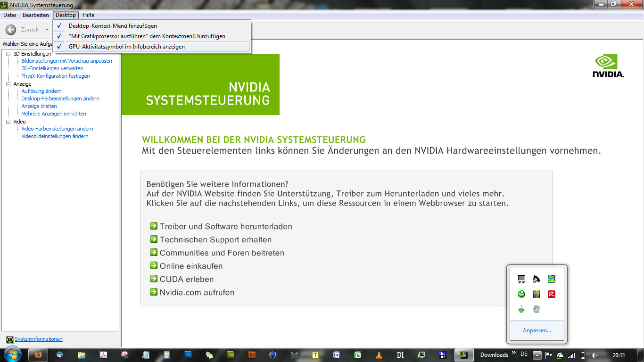Click the DE language indicator on taskbar
Viewport: 644px width, 362px height.
pos(524,354)
